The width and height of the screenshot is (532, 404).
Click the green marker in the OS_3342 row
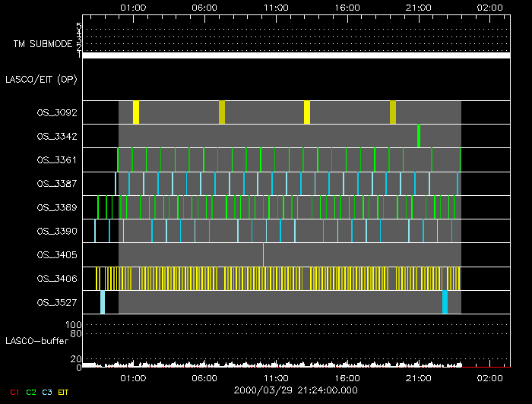(419, 136)
